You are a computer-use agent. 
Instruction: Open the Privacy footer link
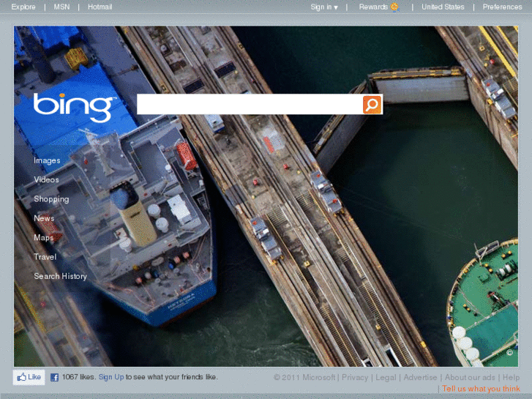pyautogui.click(x=355, y=378)
